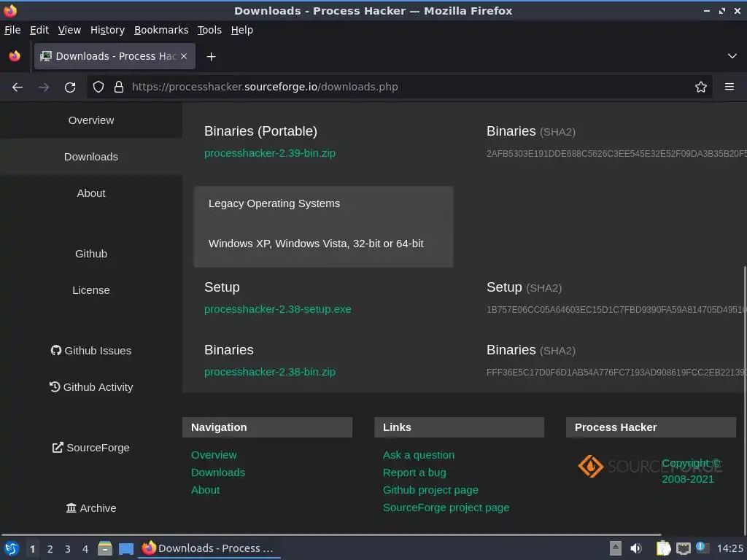The image size is (747, 560).
Task: Download processhacker-2.38-bin.zip
Action: pyautogui.click(x=270, y=372)
